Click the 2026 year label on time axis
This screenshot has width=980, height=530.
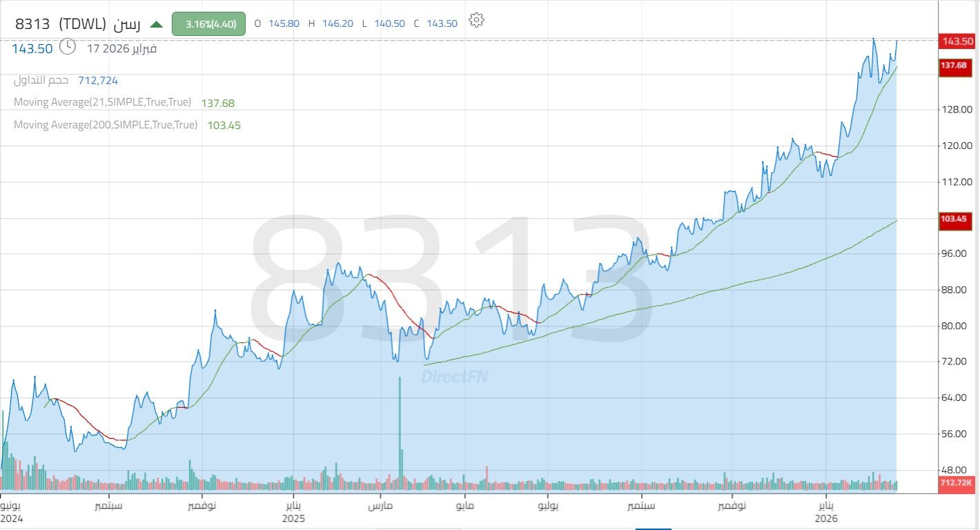coord(826,518)
